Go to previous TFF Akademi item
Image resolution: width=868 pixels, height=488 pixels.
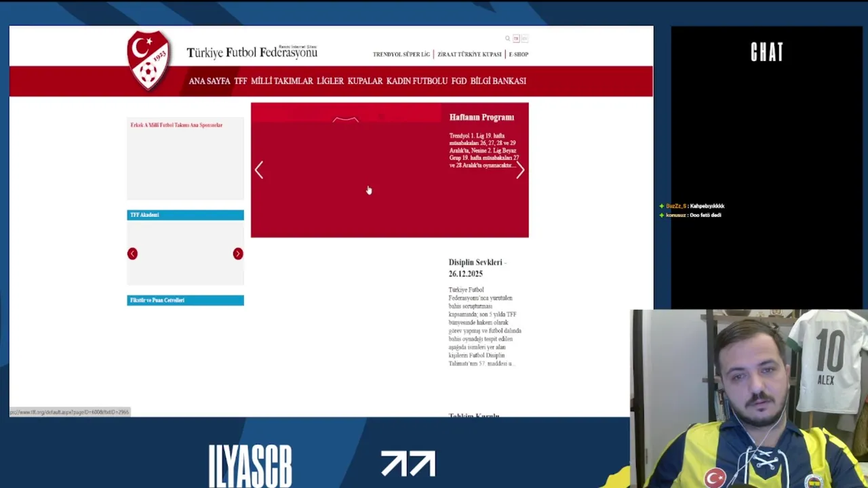(x=132, y=253)
